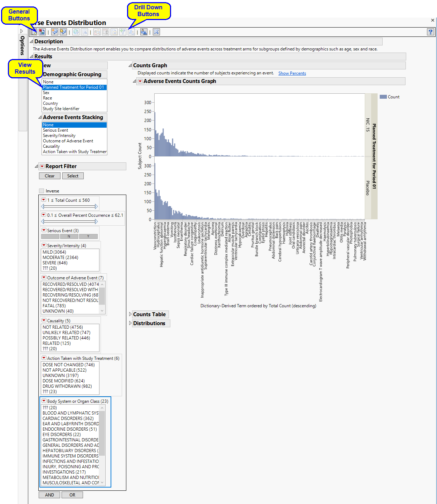This screenshot has width=437, height=504.
Task: Select FATAL (785) outcome value
Action: pos(70,306)
